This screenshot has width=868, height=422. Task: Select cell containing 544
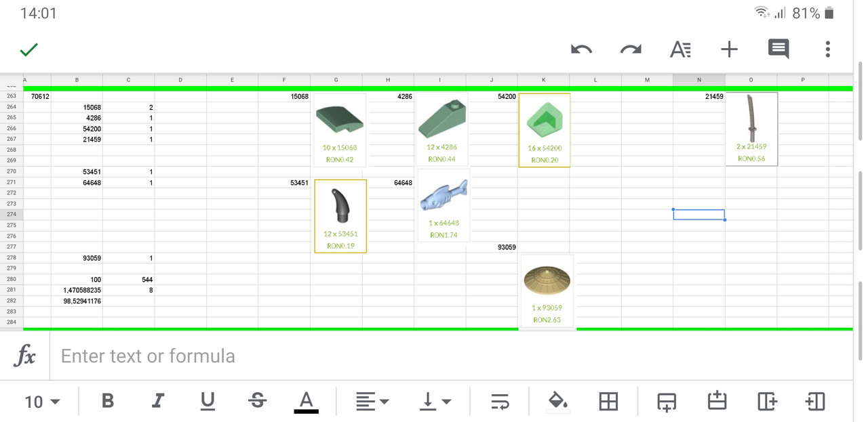[x=129, y=279]
